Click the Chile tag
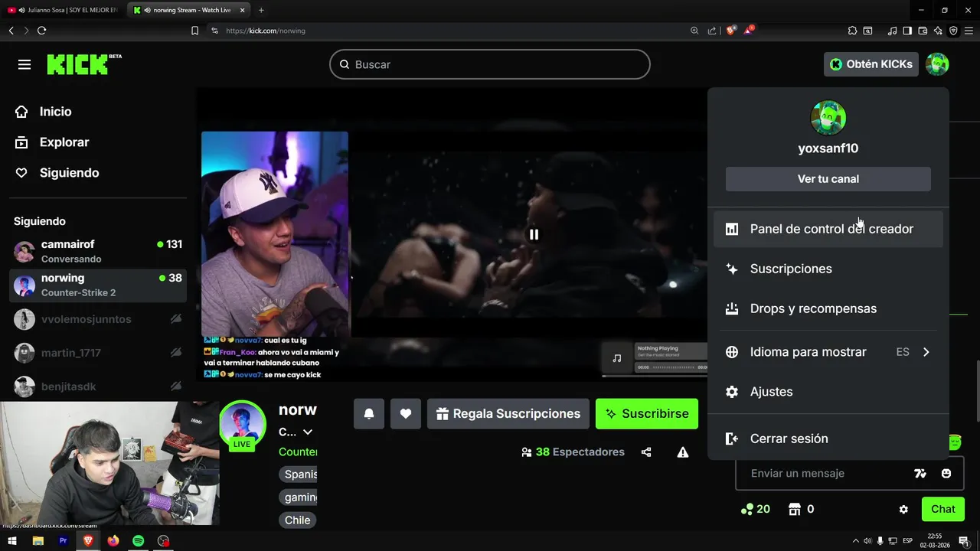The image size is (980, 551). 298,520
